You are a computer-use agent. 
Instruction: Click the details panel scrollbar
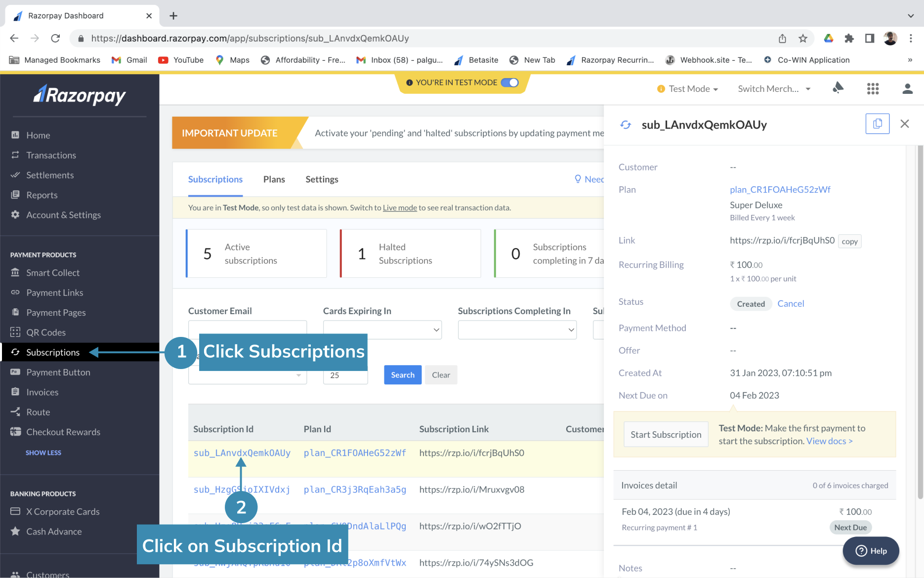pyautogui.click(x=920, y=321)
